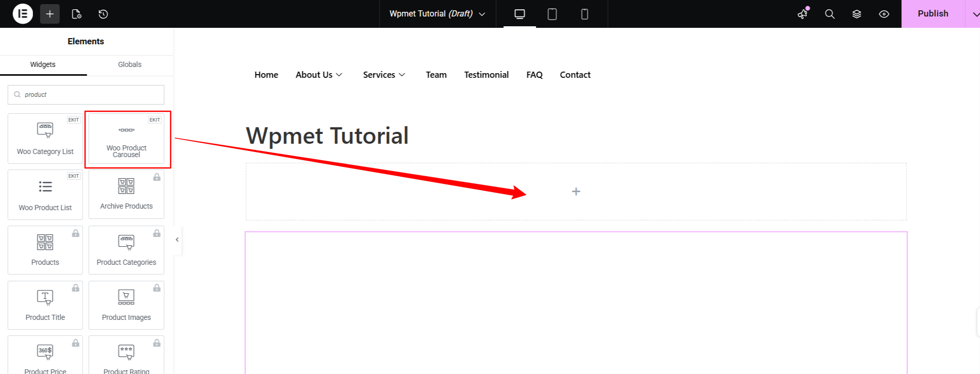
Task: Click the Publish button
Action: tap(933, 14)
